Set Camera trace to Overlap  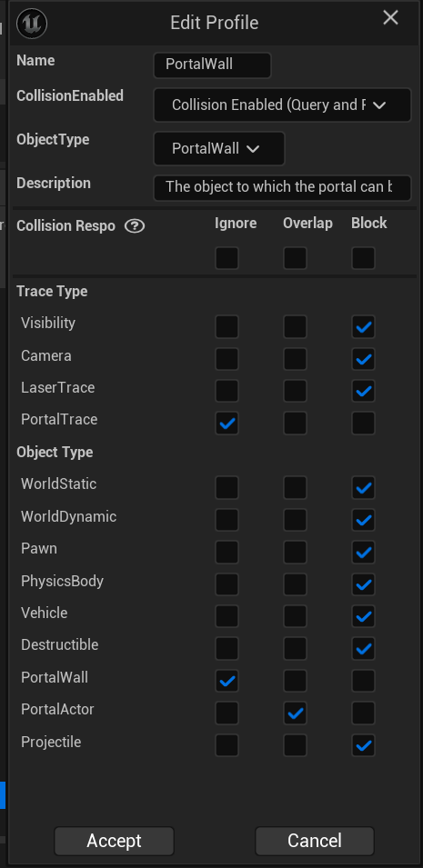295,359
